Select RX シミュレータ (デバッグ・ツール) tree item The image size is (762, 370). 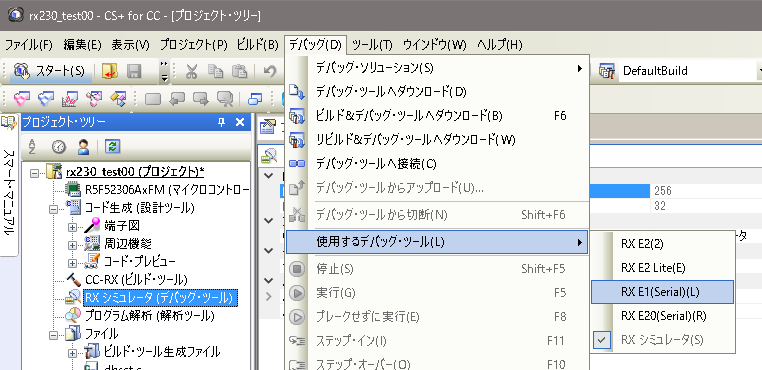tap(160, 298)
